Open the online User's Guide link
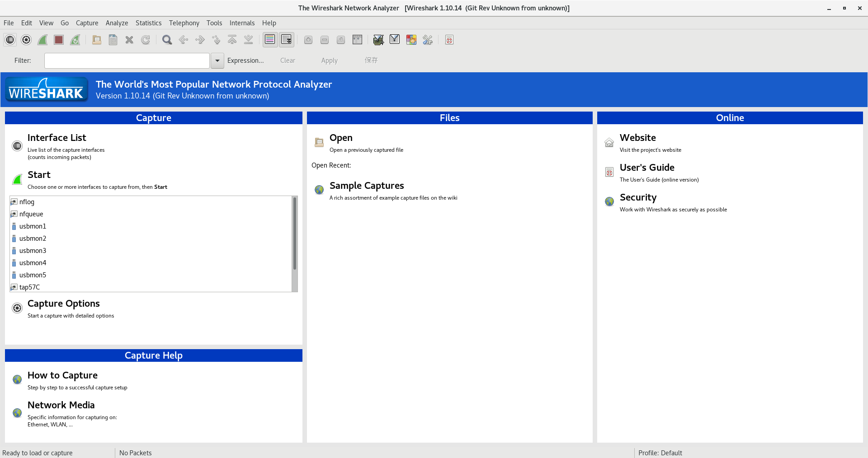Screen dimensions: 868x458 pos(647,168)
